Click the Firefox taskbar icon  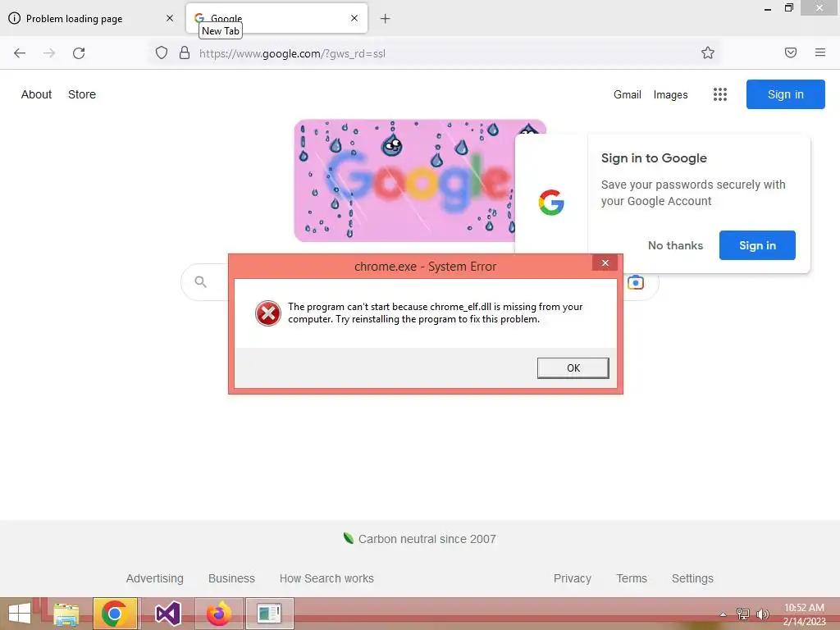click(219, 614)
